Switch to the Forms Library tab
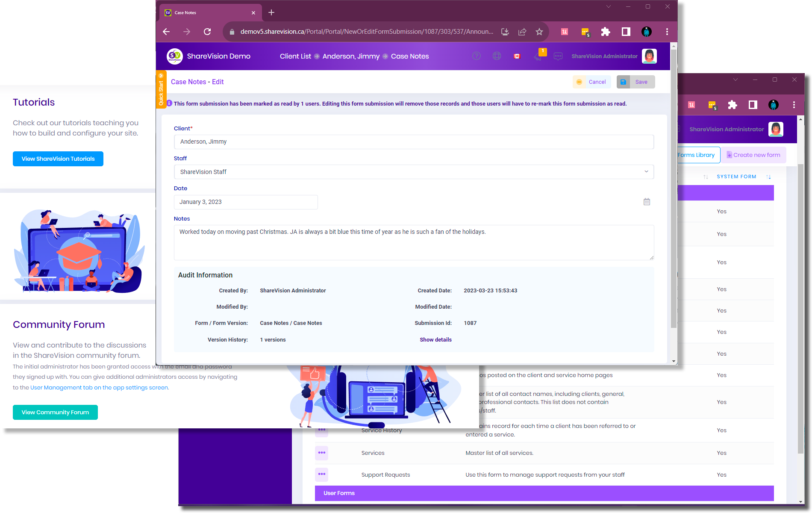The image size is (812, 513). [x=697, y=155]
